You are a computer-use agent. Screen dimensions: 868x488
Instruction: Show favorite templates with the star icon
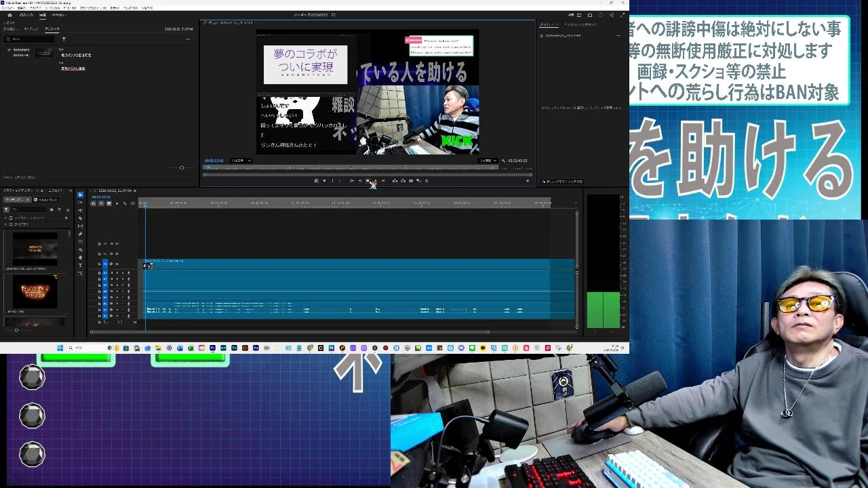[x=52, y=209]
